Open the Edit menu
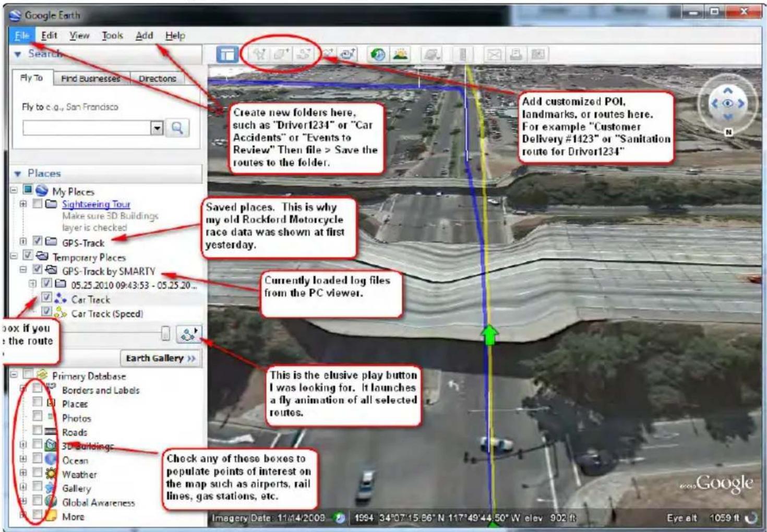Viewport: 767px width, 532px height. pyautogui.click(x=49, y=35)
